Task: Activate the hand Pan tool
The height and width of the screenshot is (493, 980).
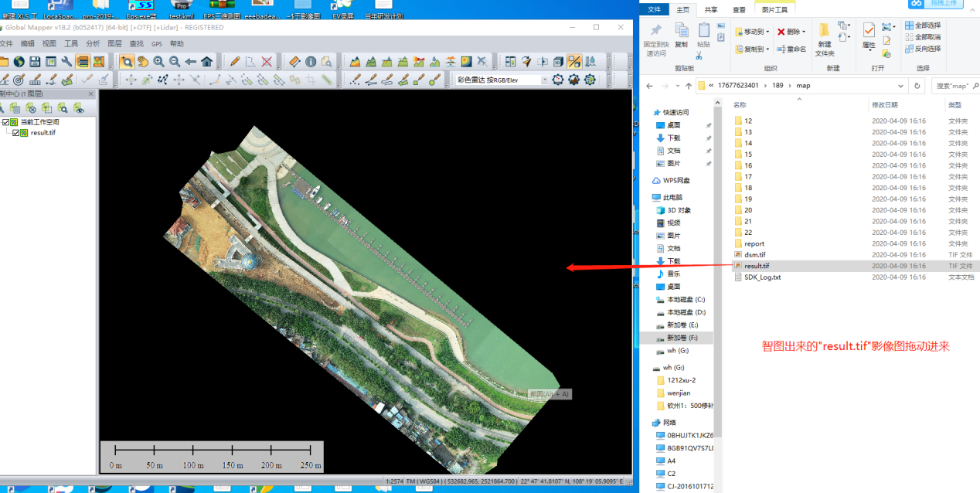Action: [142, 62]
